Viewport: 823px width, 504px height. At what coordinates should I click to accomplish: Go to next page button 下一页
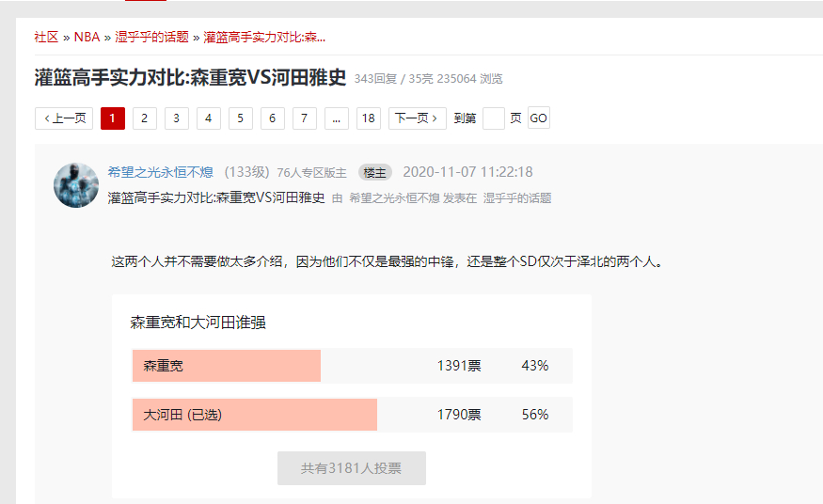pyautogui.click(x=417, y=118)
